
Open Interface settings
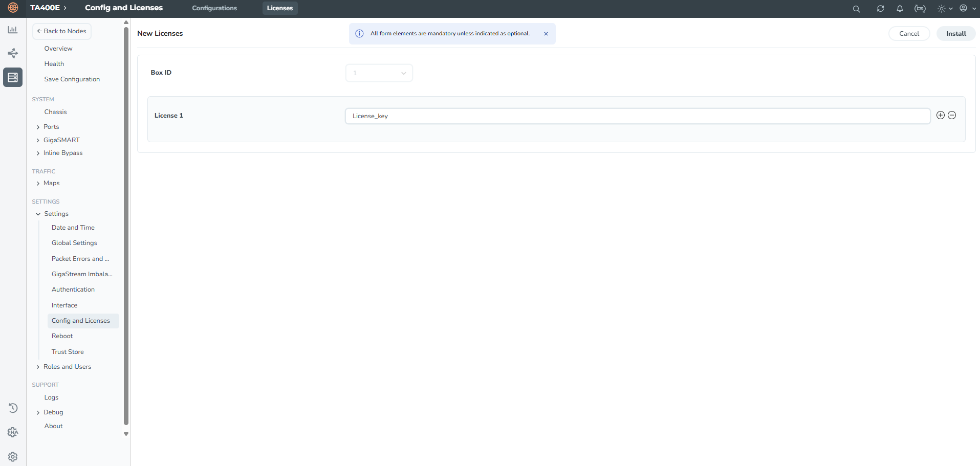pyautogui.click(x=64, y=305)
